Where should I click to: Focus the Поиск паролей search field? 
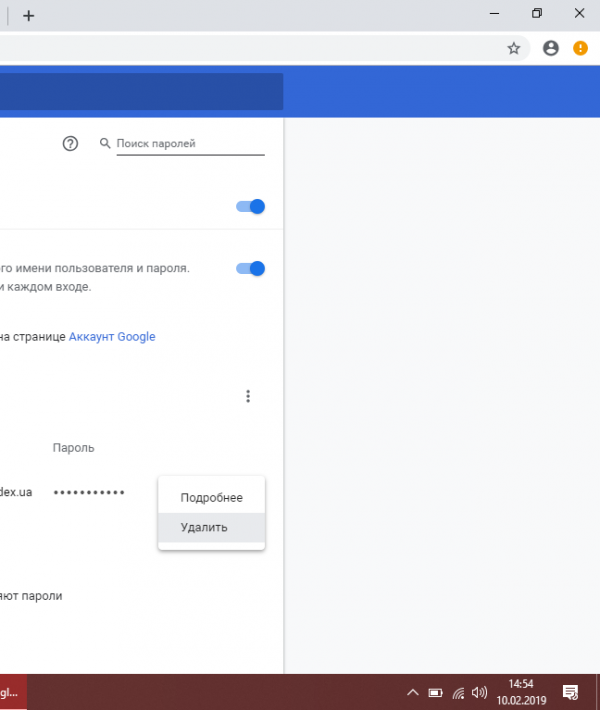tap(188, 144)
